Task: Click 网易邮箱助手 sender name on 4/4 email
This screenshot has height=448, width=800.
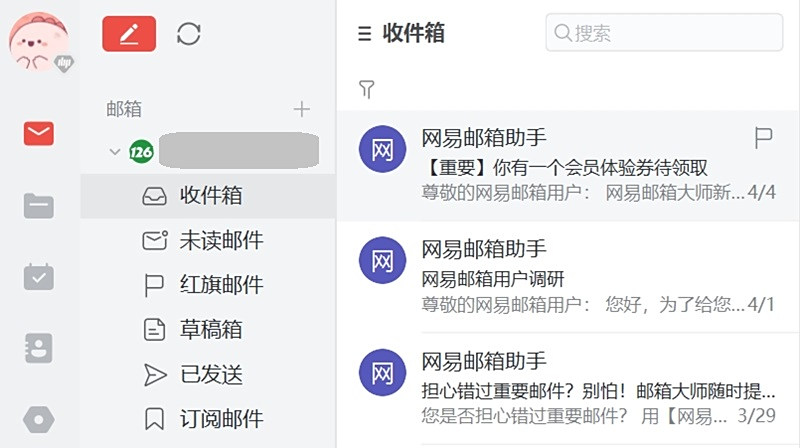Action: pos(484,138)
